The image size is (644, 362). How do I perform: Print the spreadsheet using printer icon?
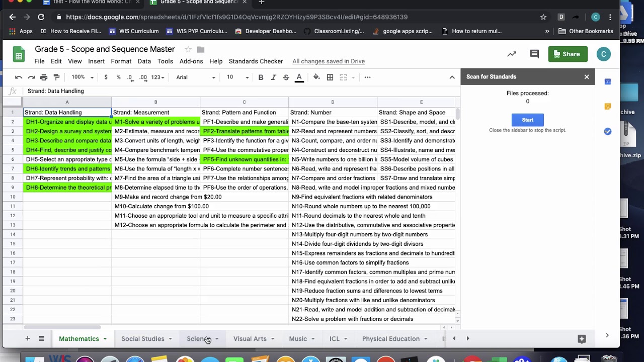44,77
